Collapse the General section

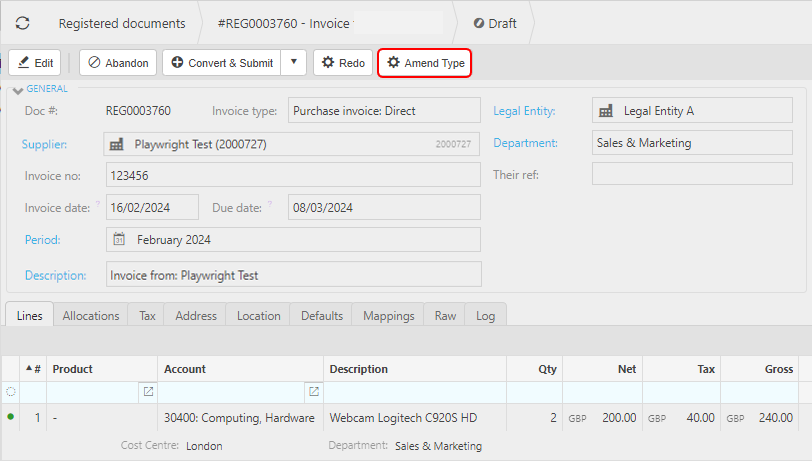[x=17, y=91]
